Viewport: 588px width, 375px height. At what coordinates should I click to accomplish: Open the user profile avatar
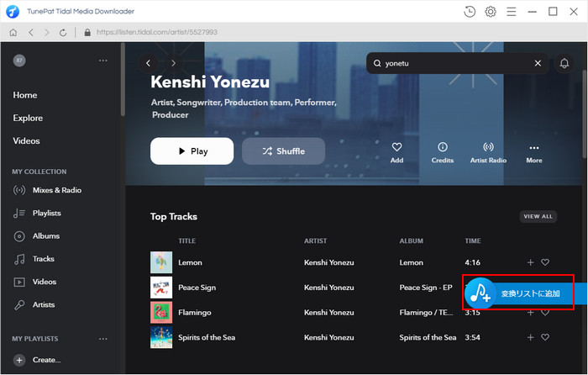(19, 60)
